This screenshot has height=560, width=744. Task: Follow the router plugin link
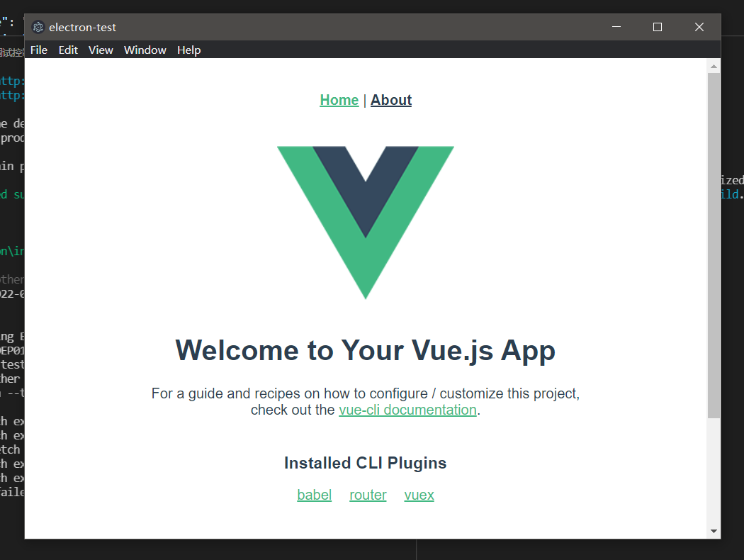tap(368, 495)
